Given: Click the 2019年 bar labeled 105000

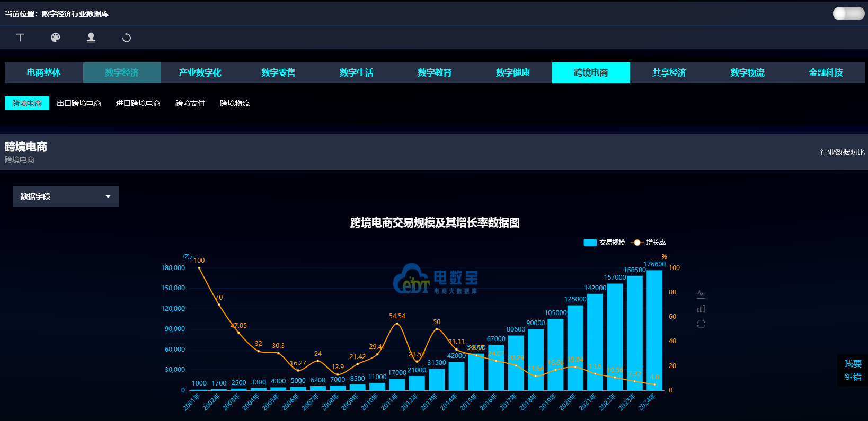Looking at the screenshot, I should pyautogui.click(x=555, y=355).
